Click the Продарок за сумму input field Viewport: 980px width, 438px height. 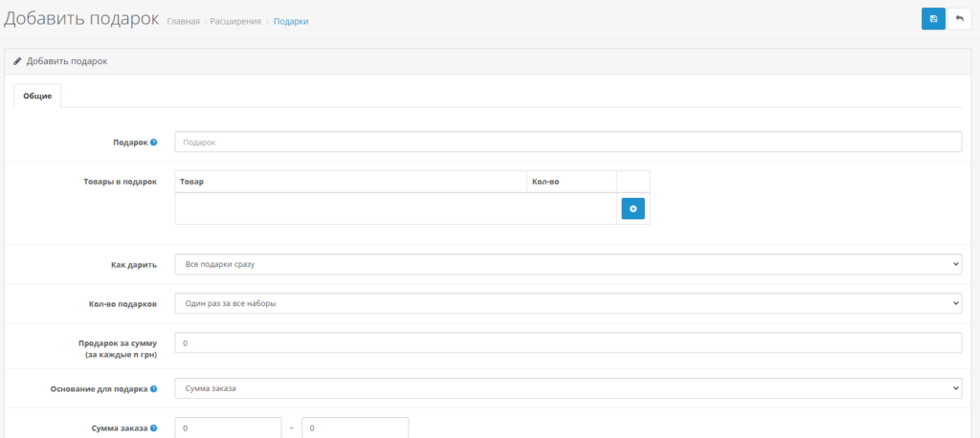pyautogui.click(x=568, y=342)
